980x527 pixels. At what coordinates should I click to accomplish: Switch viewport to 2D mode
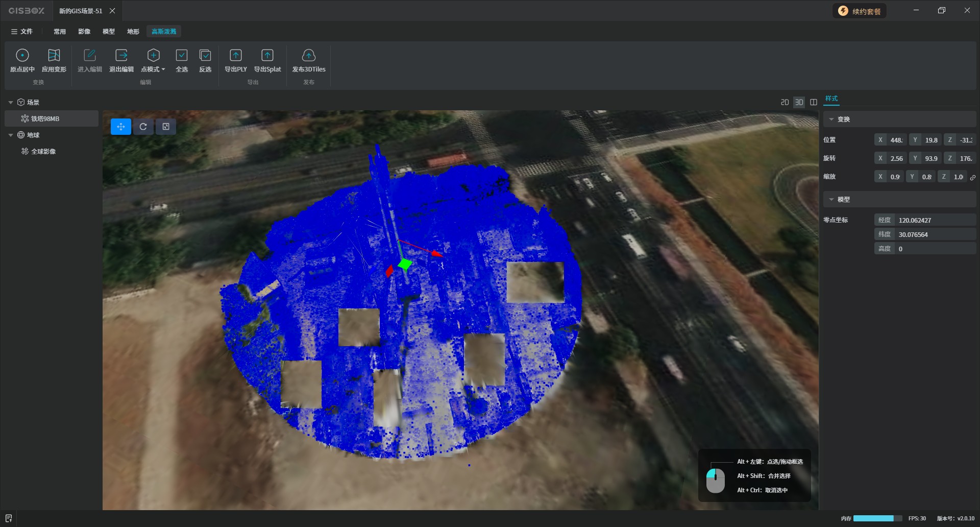tap(785, 102)
